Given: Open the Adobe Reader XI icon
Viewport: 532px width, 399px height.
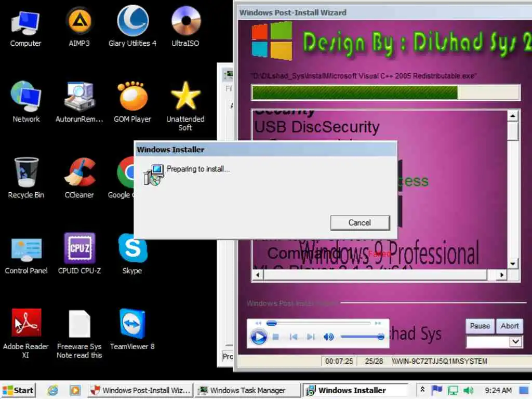Looking at the screenshot, I should click(x=26, y=333).
